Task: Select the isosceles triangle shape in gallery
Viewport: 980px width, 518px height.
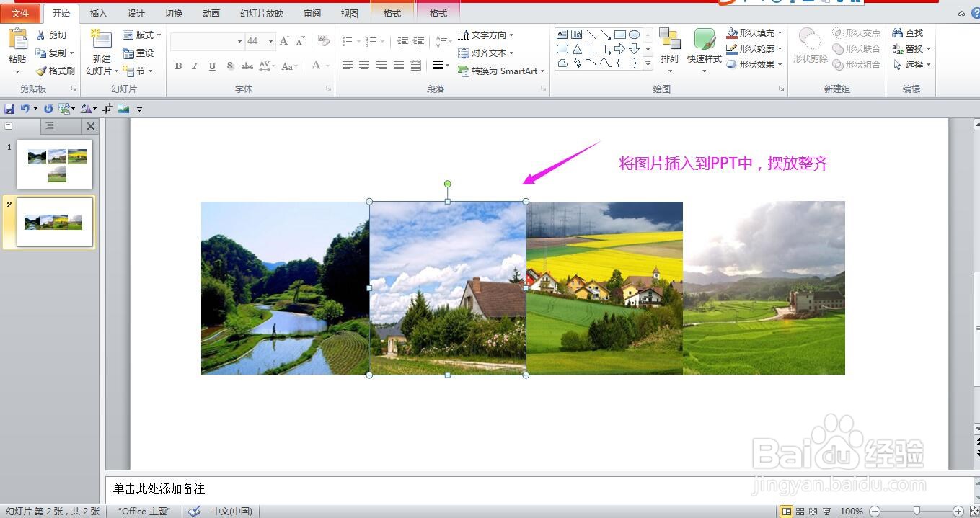Action: (x=577, y=49)
